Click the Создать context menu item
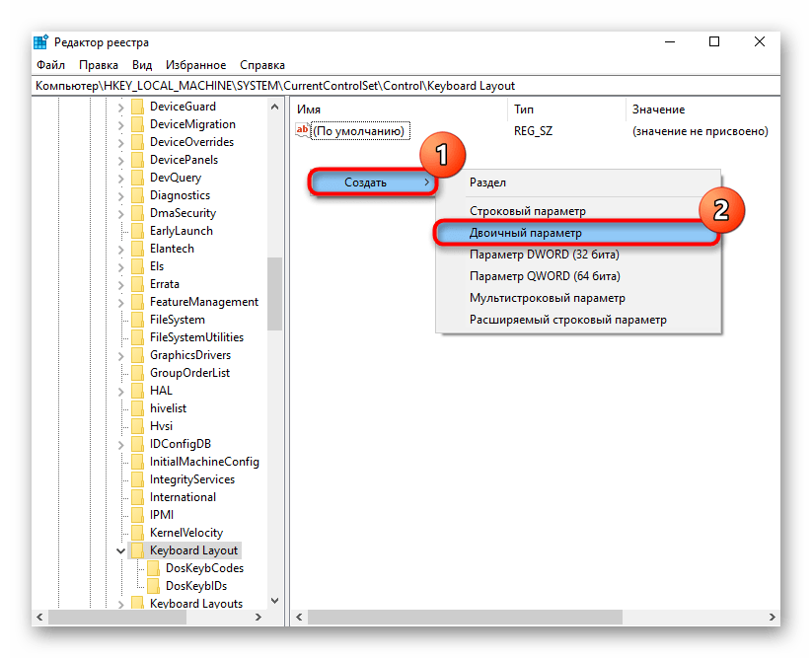This screenshot has width=812, height=658. (x=365, y=183)
